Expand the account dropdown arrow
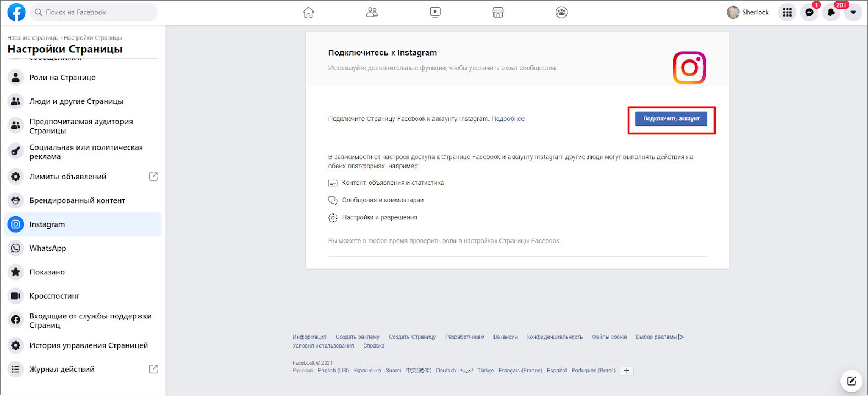 pyautogui.click(x=853, y=12)
